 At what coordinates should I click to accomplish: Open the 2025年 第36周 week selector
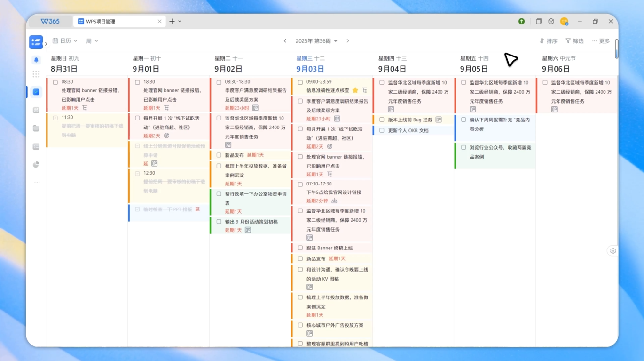coord(316,41)
